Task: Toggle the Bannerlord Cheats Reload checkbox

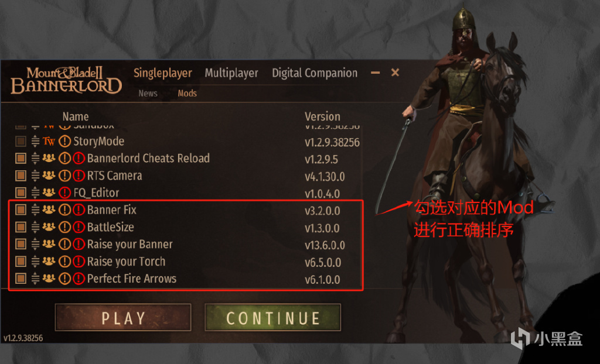Action: pos(21,158)
